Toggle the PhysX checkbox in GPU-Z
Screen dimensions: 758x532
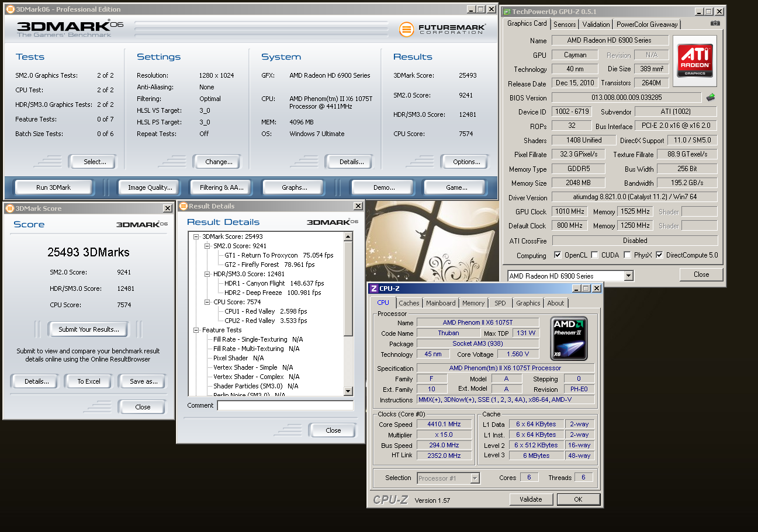627,255
